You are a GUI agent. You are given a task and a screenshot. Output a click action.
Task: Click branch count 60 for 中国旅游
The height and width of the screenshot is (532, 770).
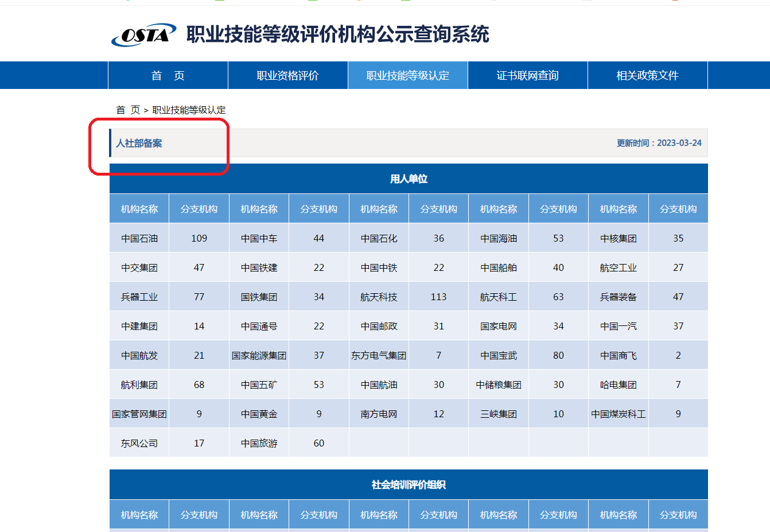pyautogui.click(x=319, y=443)
